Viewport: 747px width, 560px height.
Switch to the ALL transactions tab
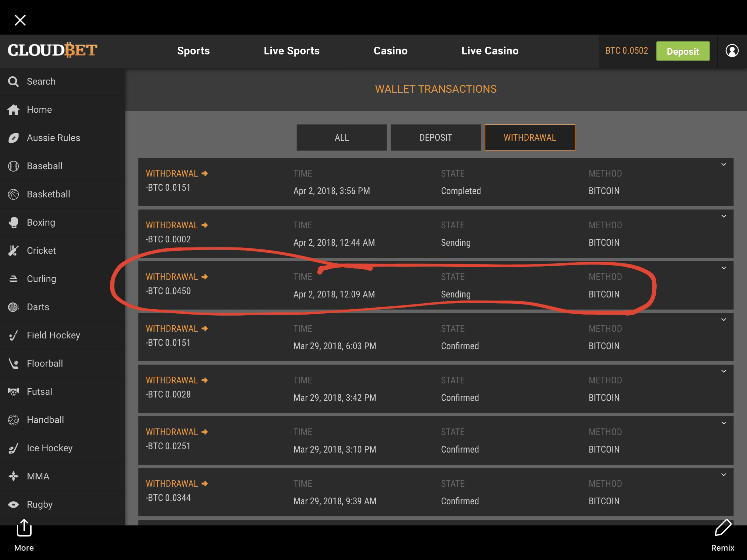click(342, 138)
